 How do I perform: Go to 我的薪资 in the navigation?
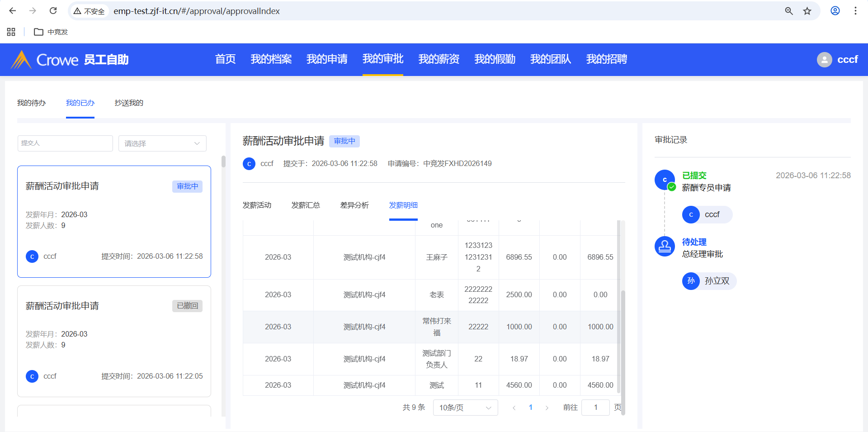tap(439, 59)
